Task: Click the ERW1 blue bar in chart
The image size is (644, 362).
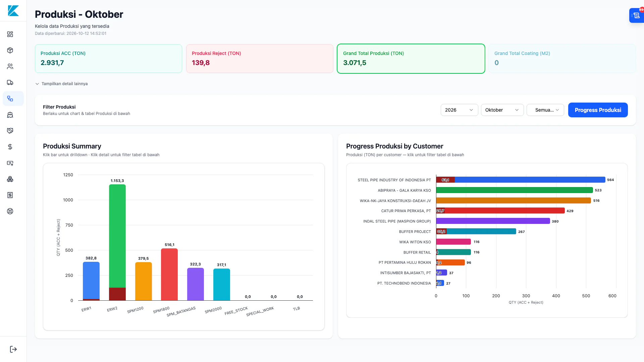Action: 91,280
